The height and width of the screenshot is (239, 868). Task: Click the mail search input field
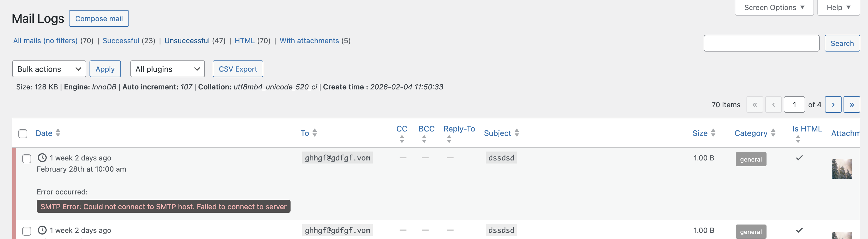point(761,43)
